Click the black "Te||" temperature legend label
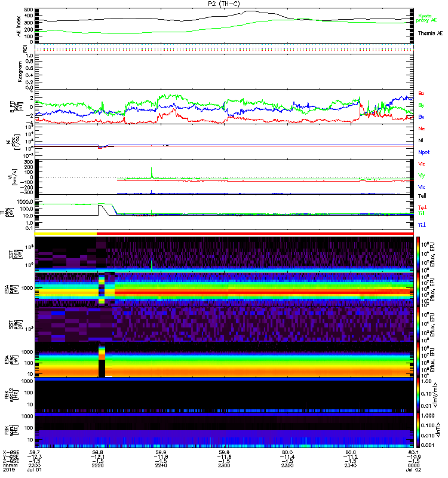Viewport: 448px width, 478px height. pos(422,196)
